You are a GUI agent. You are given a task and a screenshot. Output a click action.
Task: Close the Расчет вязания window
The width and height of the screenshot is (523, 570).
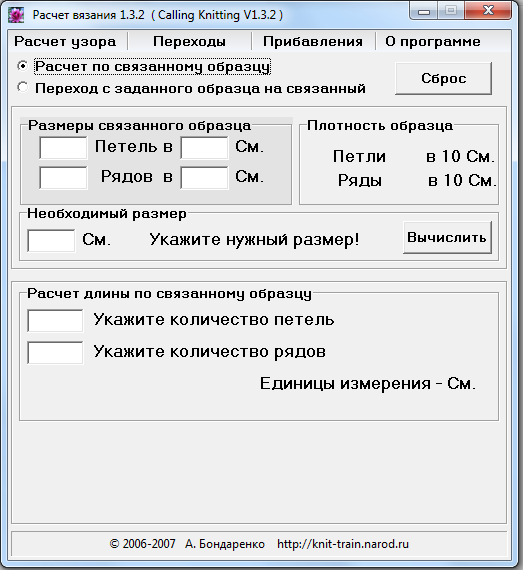488,12
